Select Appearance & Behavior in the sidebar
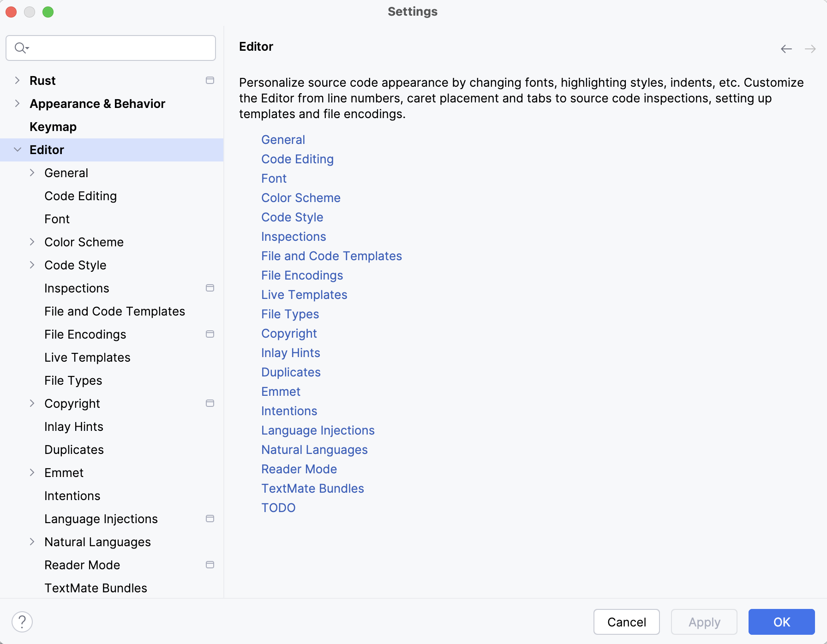 pyautogui.click(x=97, y=103)
